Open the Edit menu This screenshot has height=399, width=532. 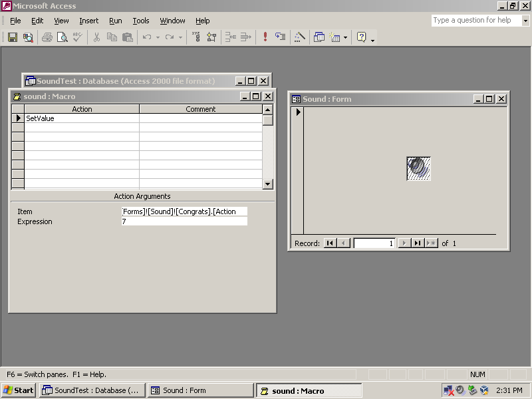pyautogui.click(x=37, y=21)
